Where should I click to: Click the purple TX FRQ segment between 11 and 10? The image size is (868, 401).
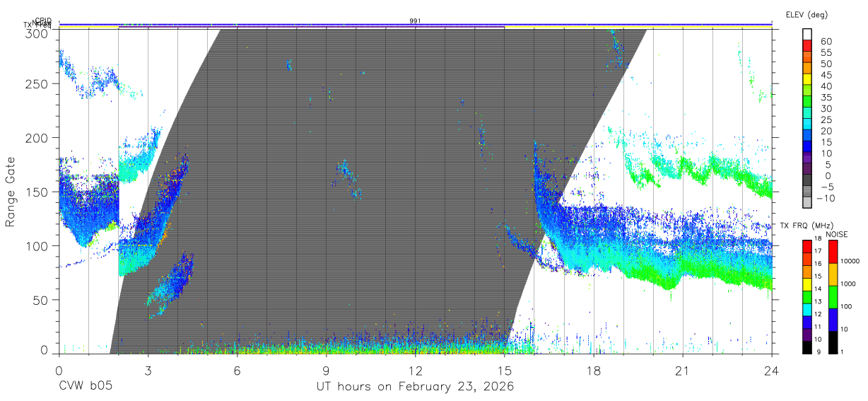pyautogui.click(x=807, y=334)
